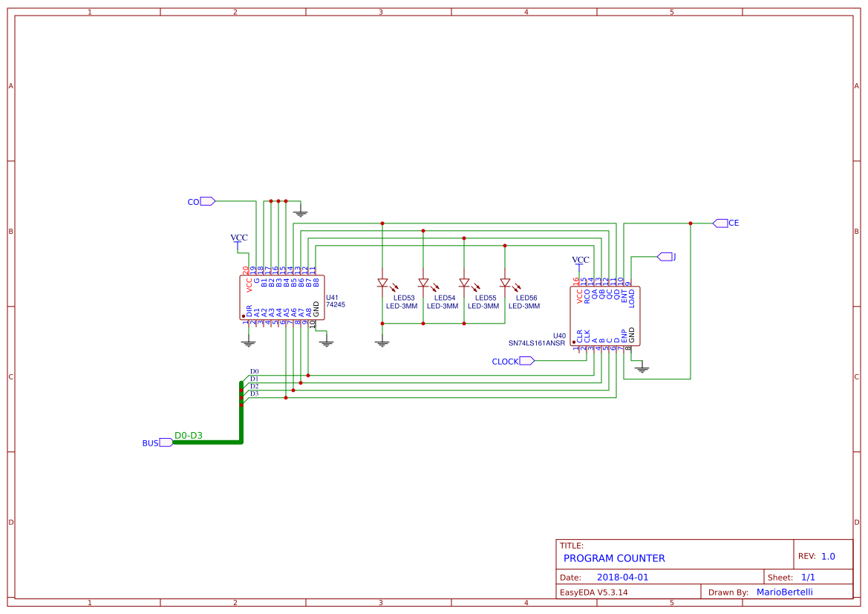
Task: Click the ground symbol below U41
Action: click(248, 342)
